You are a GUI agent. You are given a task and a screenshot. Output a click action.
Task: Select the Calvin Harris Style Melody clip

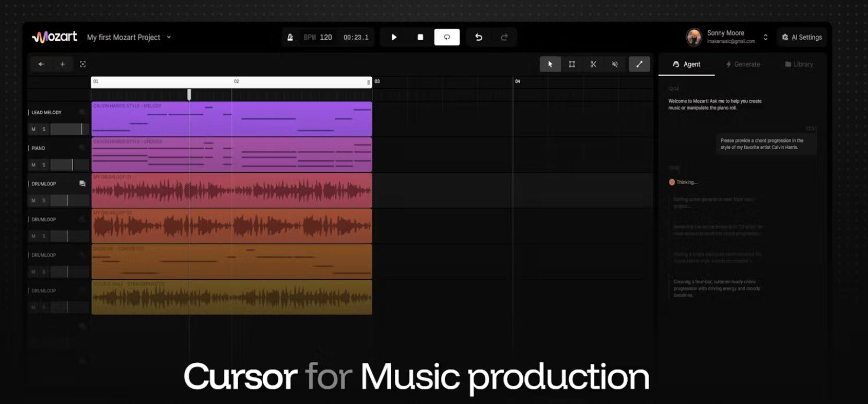click(x=232, y=119)
